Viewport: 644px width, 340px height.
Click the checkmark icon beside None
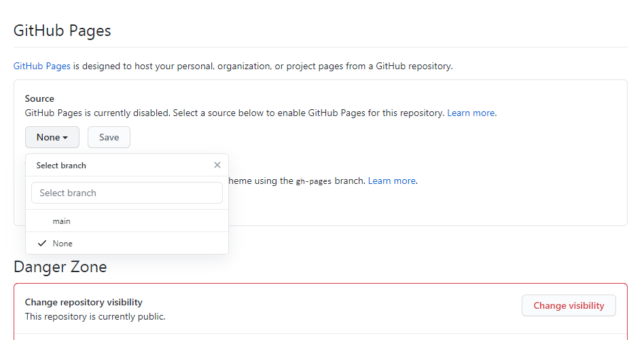pyautogui.click(x=42, y=243)
